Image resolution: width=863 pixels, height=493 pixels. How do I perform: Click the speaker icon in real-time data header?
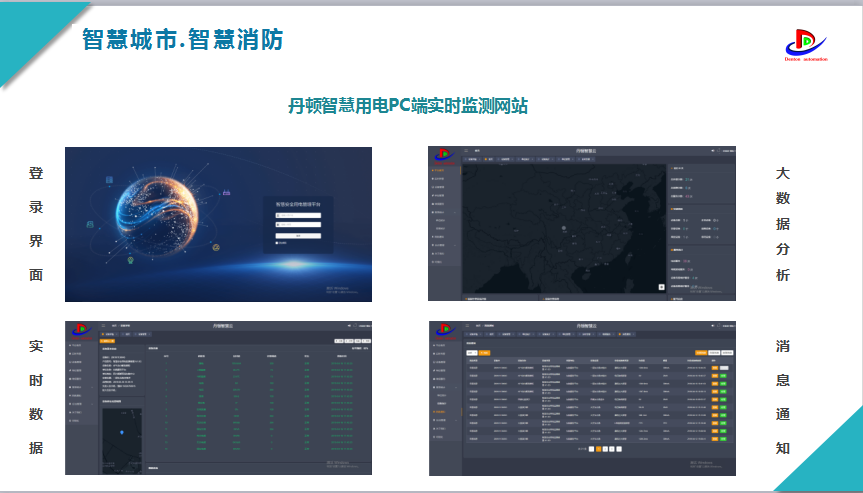pos(349,325)
